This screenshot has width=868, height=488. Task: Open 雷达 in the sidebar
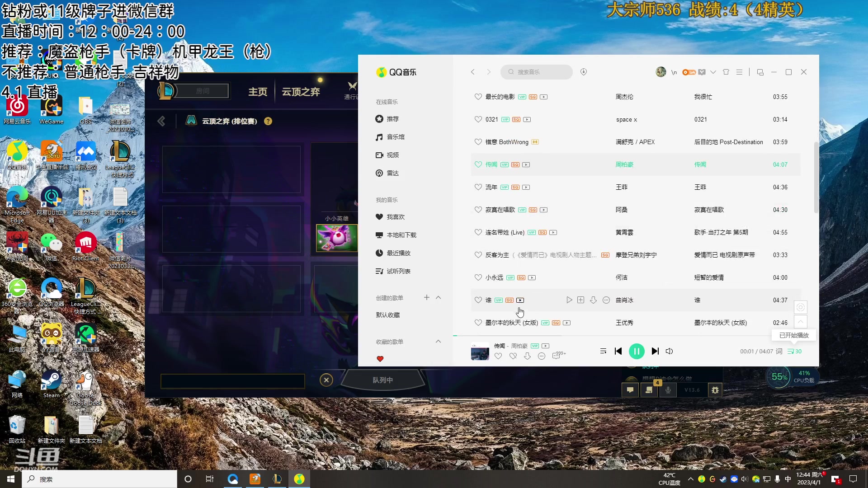(x=387, y=173)
